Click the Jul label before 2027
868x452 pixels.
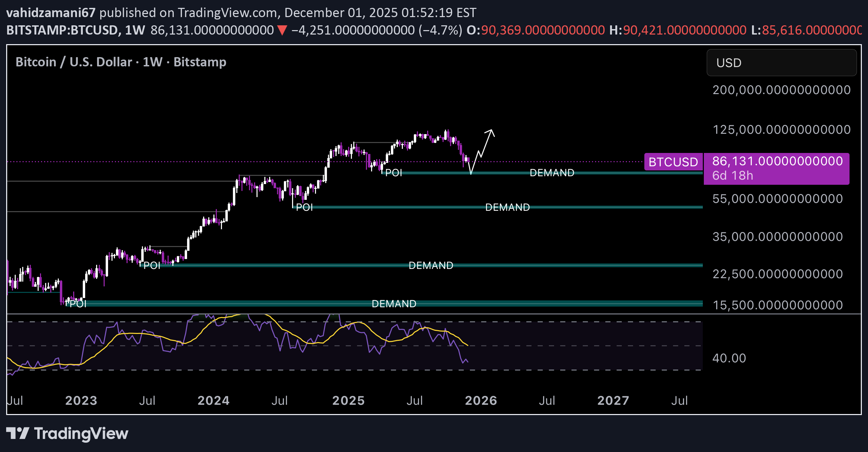point(547,400)
